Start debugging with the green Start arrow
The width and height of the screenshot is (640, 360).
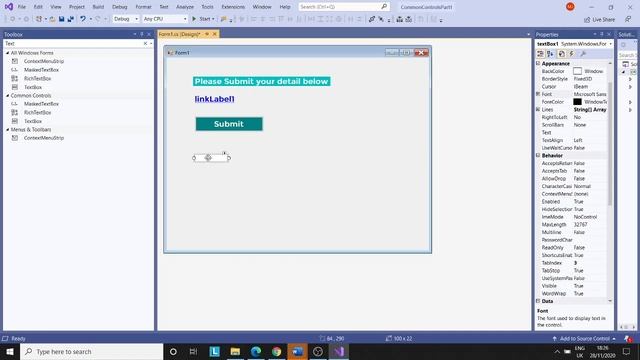tap(194, 19)
